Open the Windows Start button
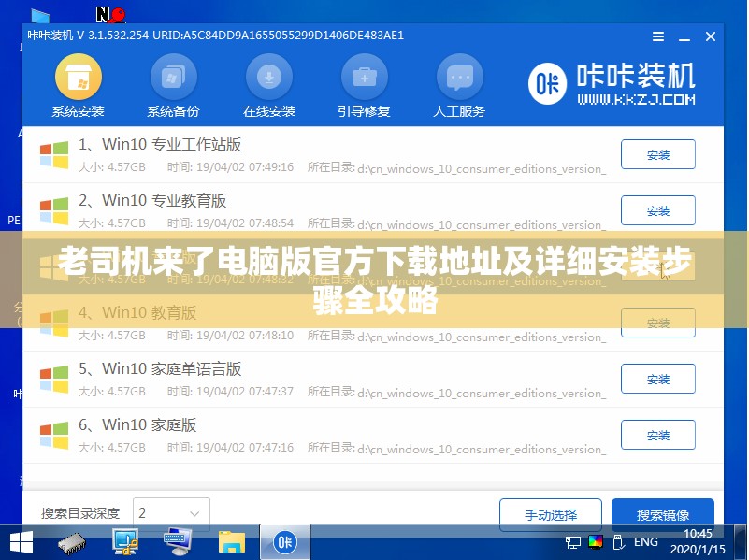This screenshot has width=749, height=560. (21, 542)
